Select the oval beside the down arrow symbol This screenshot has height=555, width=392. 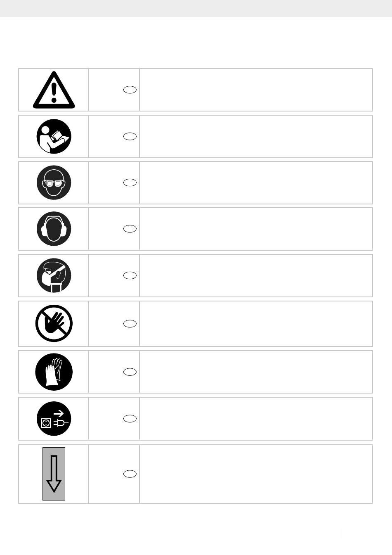130,474
